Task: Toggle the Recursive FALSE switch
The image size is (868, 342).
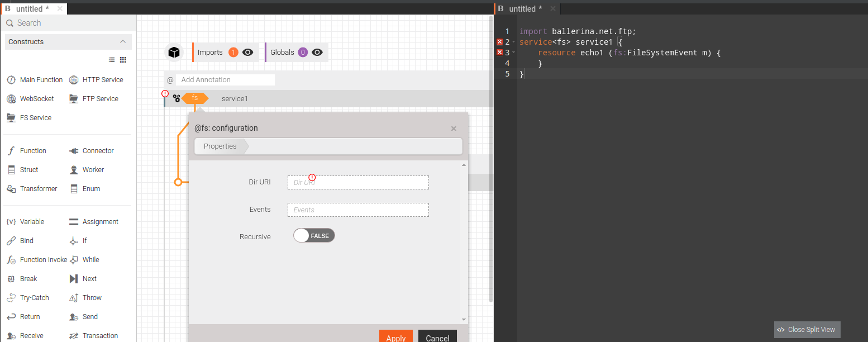Action: pyautogui.click(x=314, y=236)
